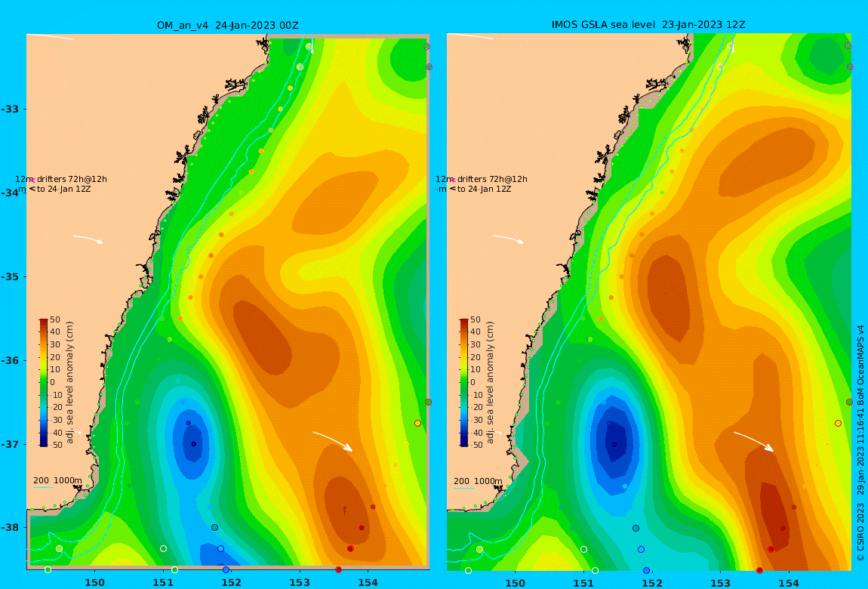Image resolution: width=868 pixels, height=589 pixels.
Task: Click the CSIRO 2023 BoM OceanMAPS v4 copyright text
Action: pos(860,443)
